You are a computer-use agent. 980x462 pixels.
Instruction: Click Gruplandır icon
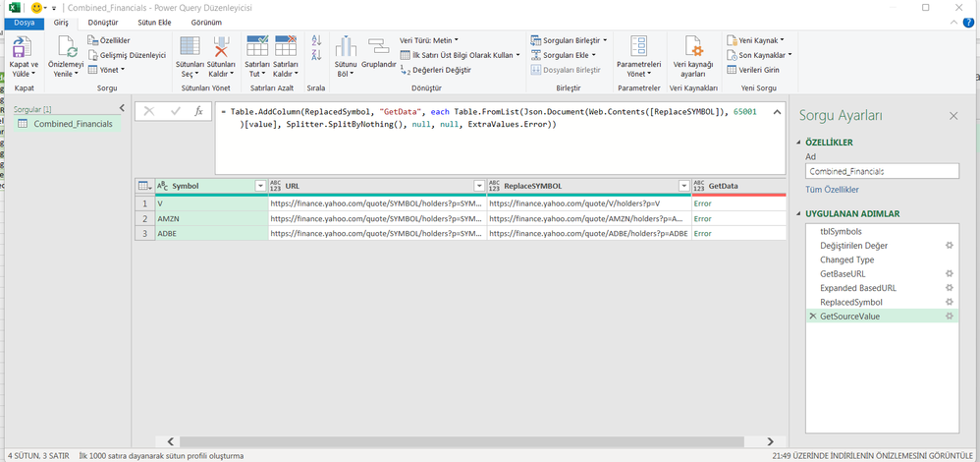(x=379, y=47)
